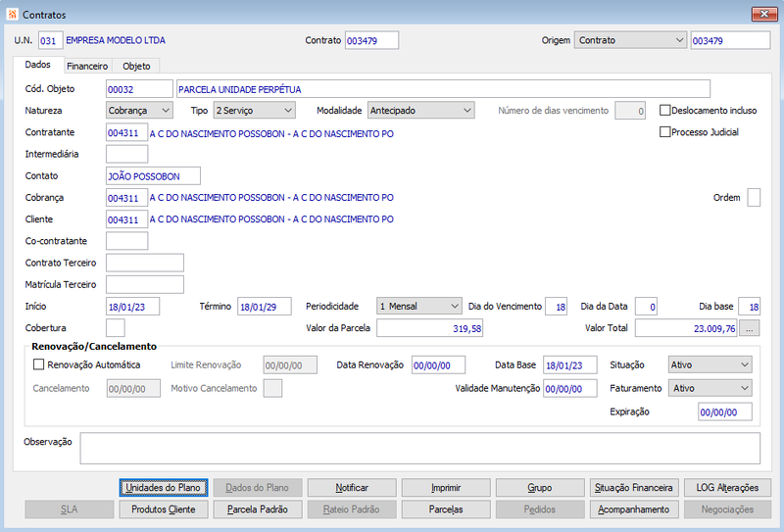Expand the Periodicidade dropdown
Image resolution: width=784 pixels, height=532 pixels.
coord(419,306)
